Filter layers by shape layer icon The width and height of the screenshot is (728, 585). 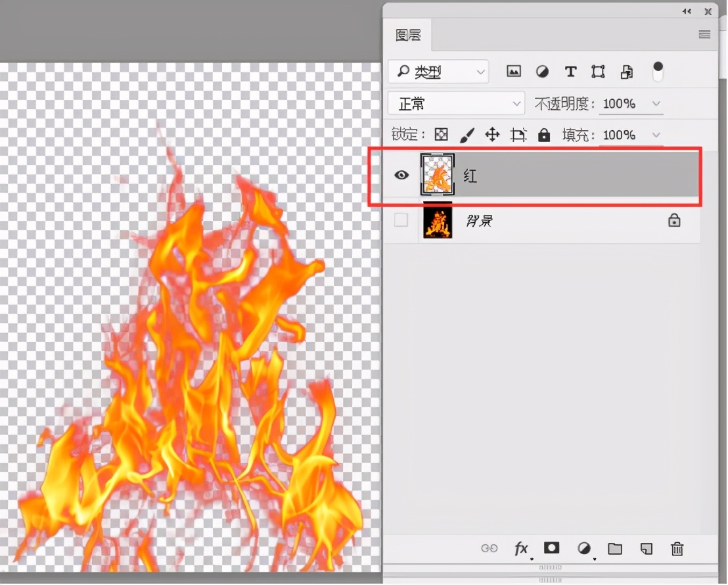[x=598, y=72]
